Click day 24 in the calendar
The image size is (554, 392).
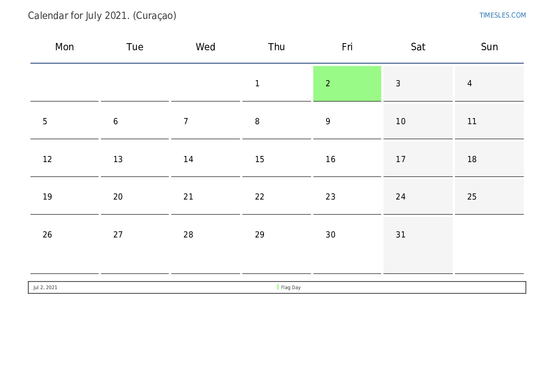click(418, 197)
